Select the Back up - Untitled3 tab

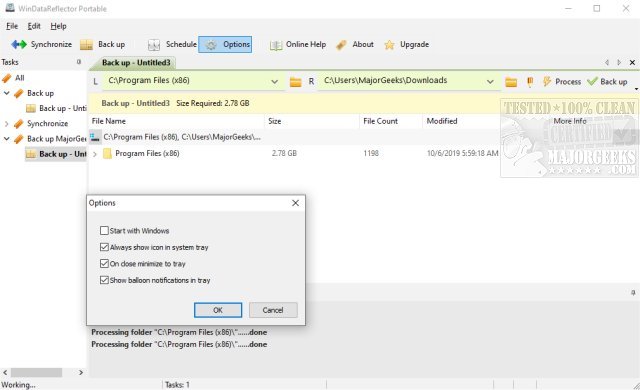pyautogui.click(x=136, y=63)
